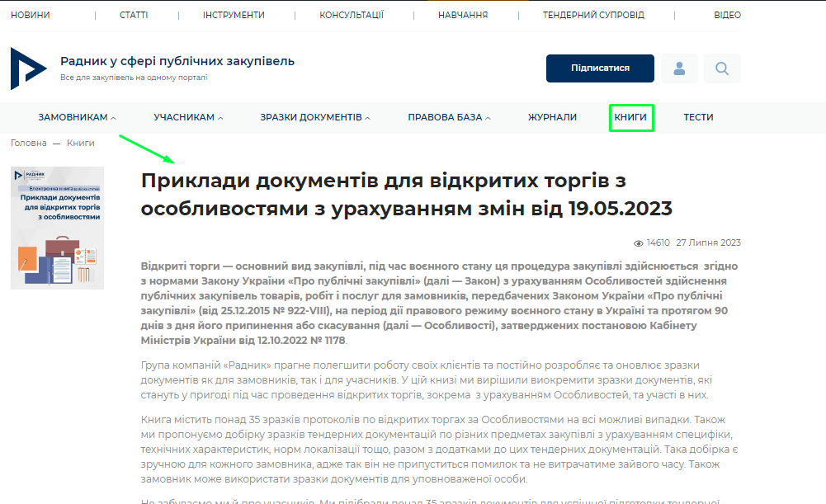Open НОВИНИ in top navigation

[30, 15]
